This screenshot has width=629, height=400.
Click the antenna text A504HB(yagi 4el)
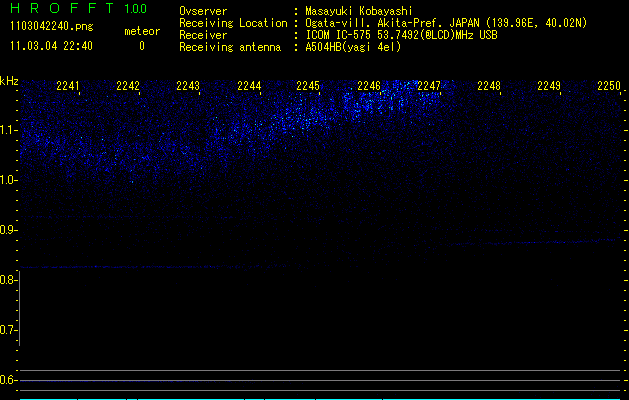(x=353, y=47)
